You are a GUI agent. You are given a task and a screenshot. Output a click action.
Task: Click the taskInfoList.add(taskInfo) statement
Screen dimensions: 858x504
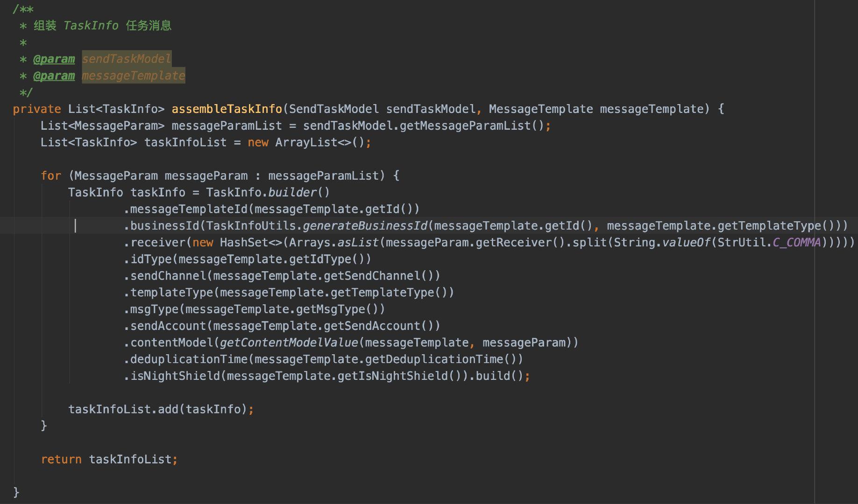pyautogui.click(x=157, y=410)
